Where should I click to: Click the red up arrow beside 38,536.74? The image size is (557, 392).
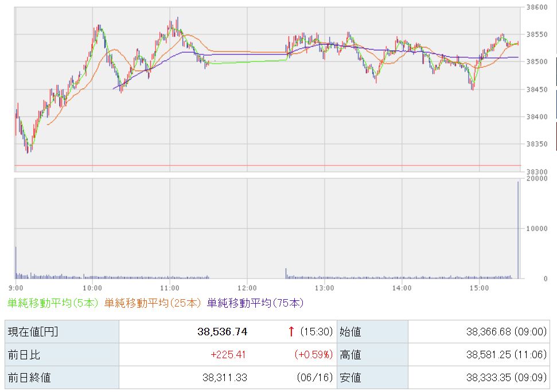tap(291, 331)
